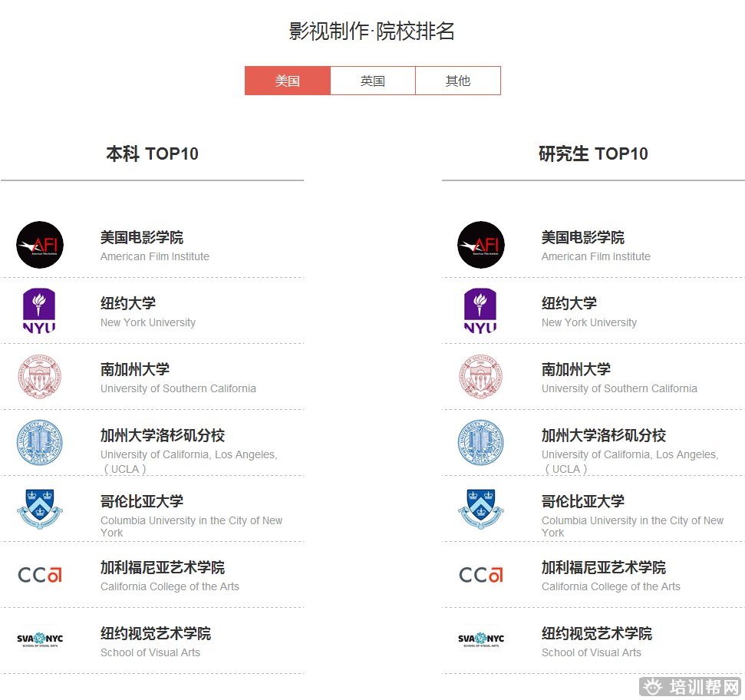Click "School of Visual Arts" under 本科 TOP10

(x=150, y=653)
